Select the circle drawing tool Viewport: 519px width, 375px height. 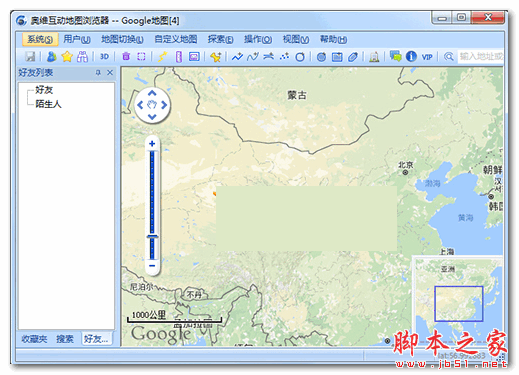pyautogui.click(x=300, y=57)
